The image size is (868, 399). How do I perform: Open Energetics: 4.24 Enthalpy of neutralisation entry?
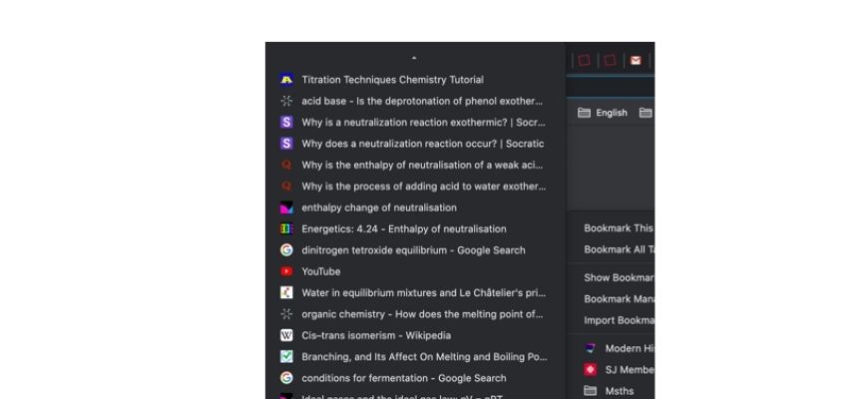tap(415, 228)
